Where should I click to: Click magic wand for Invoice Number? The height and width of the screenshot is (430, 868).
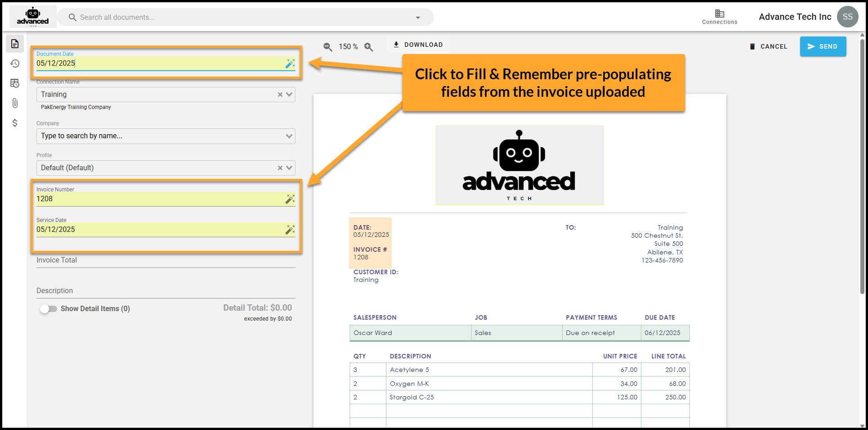[x=290, y=199]
